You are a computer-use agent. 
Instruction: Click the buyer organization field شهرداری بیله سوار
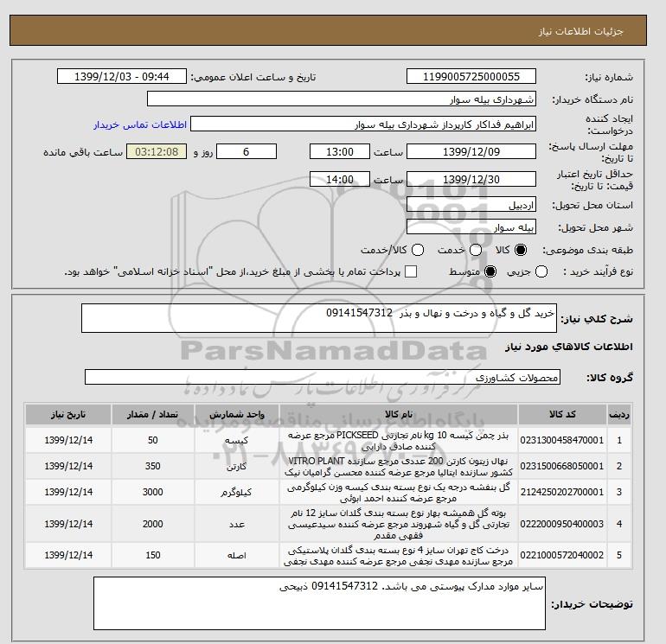pyautogui.click(x=341, y=99)
